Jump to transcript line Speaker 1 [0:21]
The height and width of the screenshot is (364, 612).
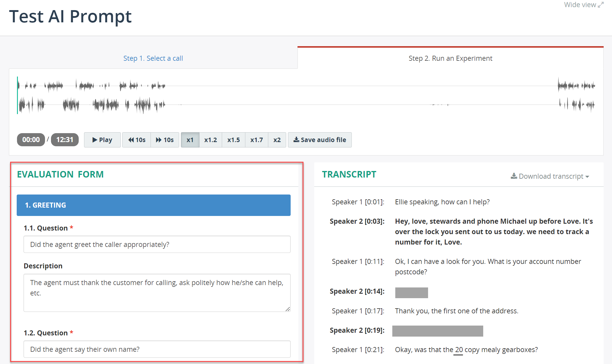click(358, 350)
